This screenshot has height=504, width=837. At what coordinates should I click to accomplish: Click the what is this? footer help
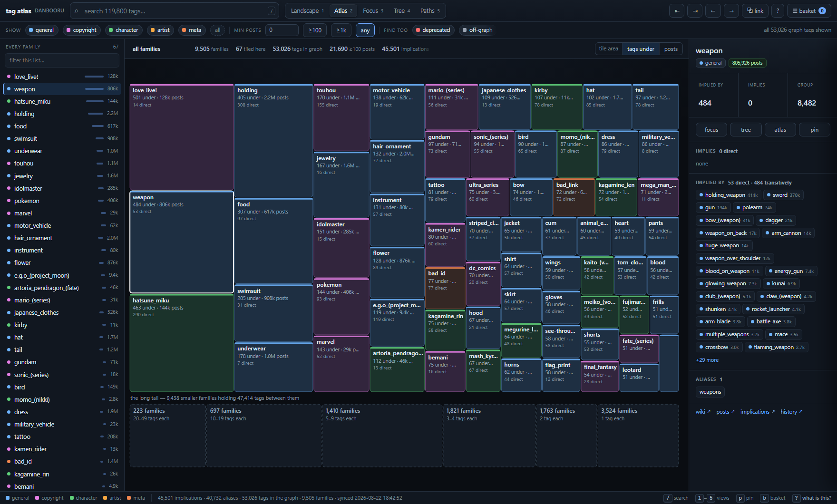click(813, 498)
